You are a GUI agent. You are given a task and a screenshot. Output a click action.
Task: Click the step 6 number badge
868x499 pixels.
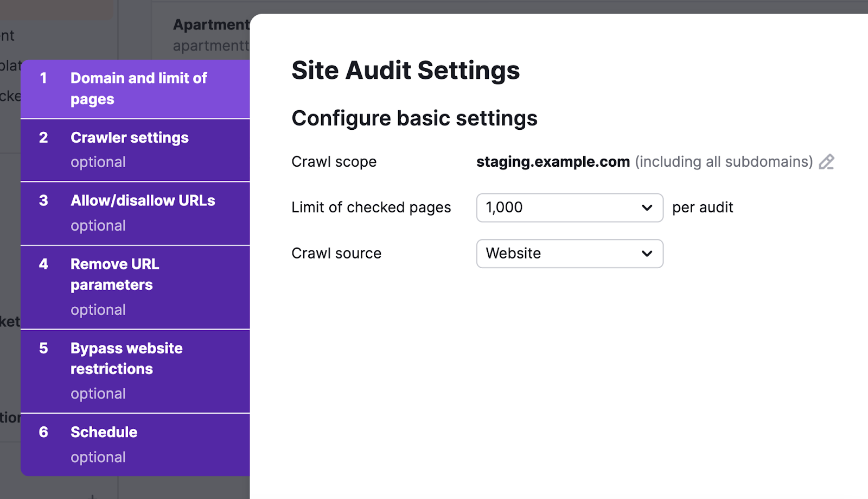point(43,432)
